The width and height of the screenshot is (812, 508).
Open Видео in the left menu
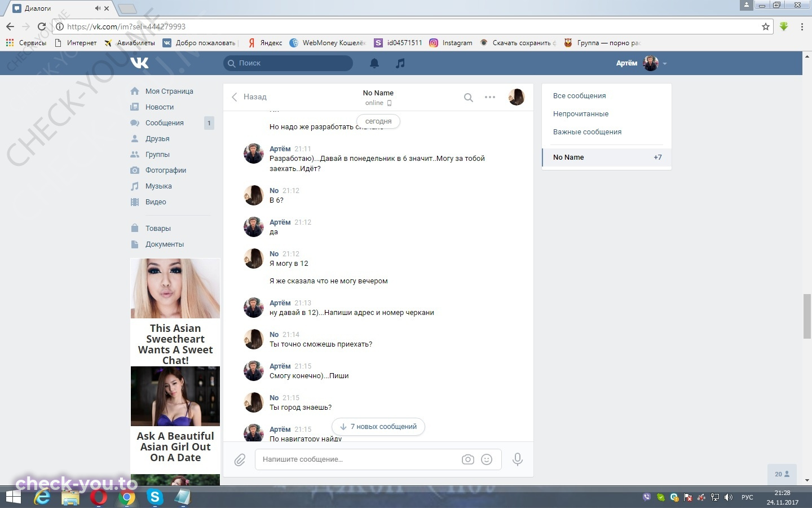coord(156,202)
